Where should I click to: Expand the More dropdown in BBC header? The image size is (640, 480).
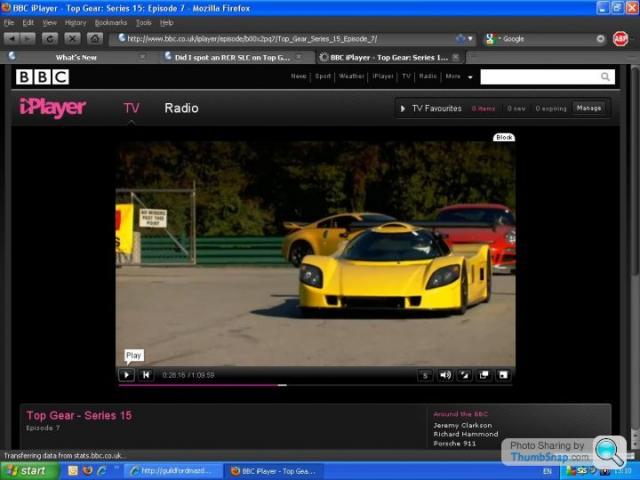[458, 76]
